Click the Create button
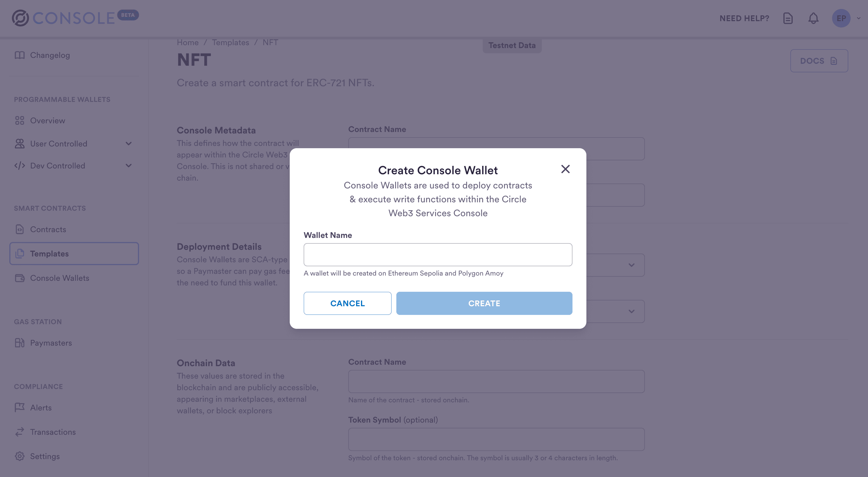 click(x=484, y=303)
